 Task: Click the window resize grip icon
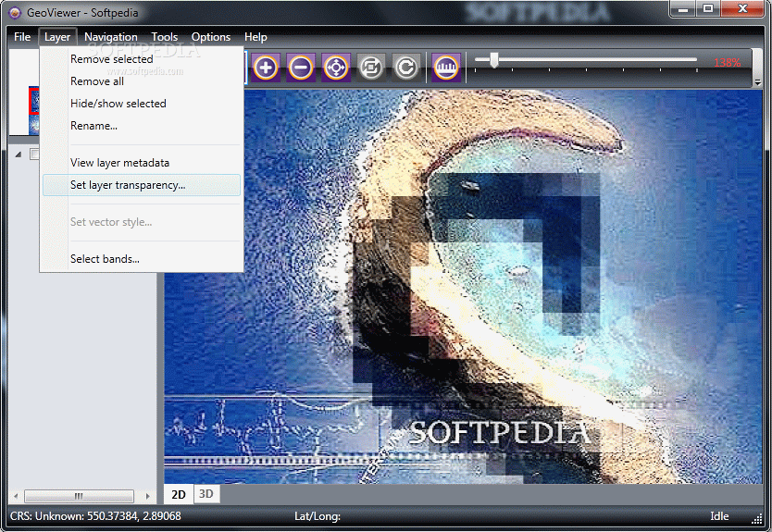coord(757,519)
